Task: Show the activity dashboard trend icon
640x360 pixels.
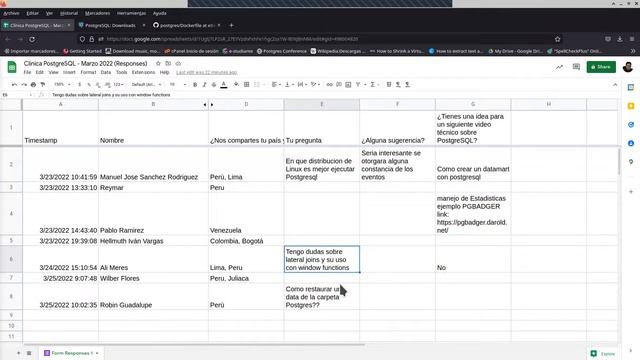Action: [x=559, y=67]
